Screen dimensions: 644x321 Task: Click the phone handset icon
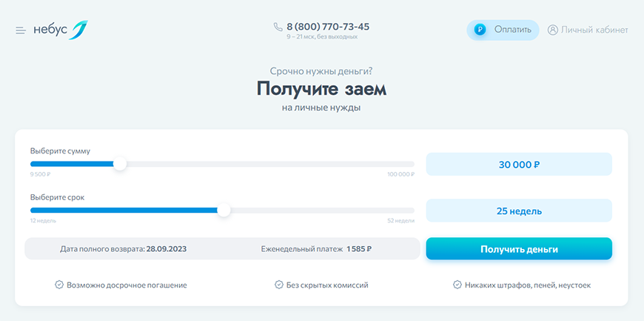pyautogui.click(x=278, y=27)
